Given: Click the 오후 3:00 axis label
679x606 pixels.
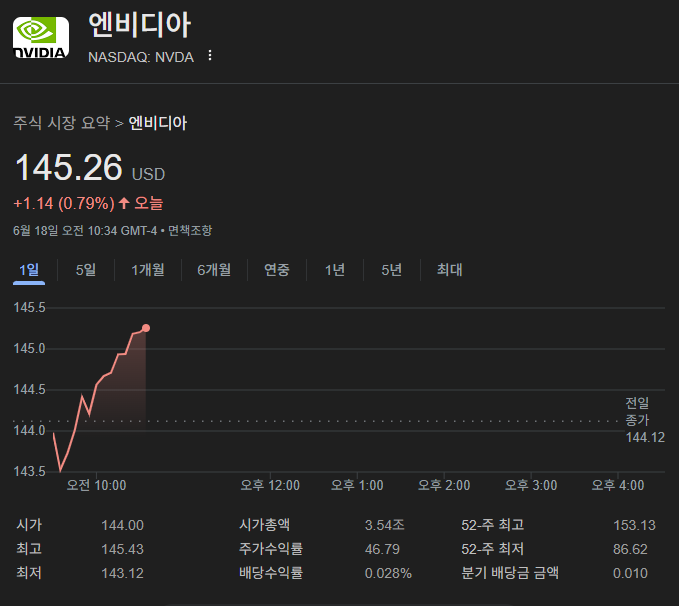Looking at the screenshot, I should point(531,485).
